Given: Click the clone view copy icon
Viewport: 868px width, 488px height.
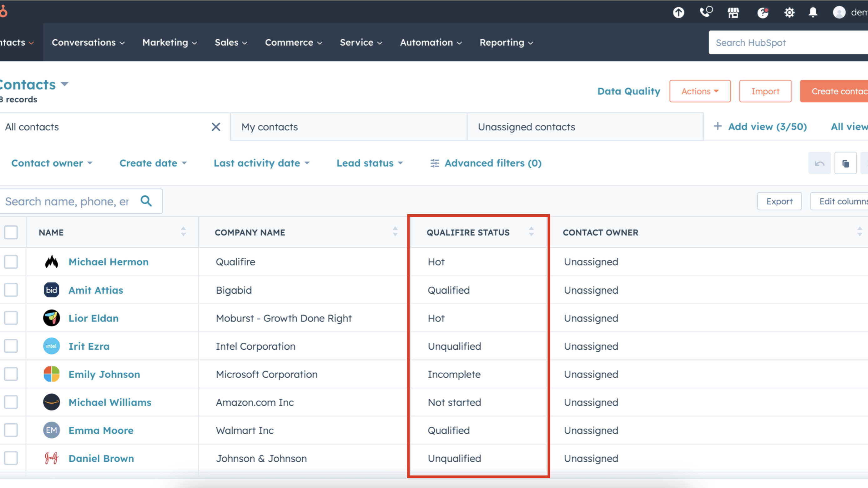Looking at the screenshot, I should coord(845,163).
